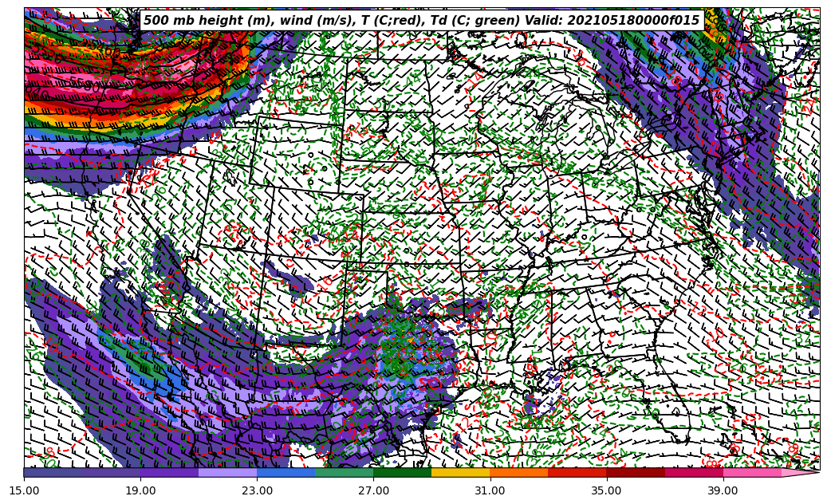Viewport: 827px width, 504px height.
Task: Click the 23.00 label under the colorbar
Action: (257, 490)
